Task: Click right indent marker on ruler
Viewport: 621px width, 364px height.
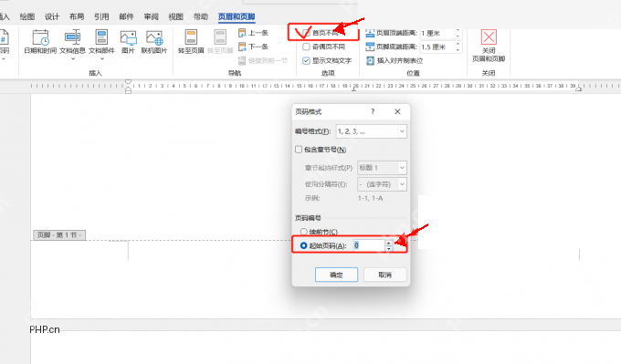Action: pyautogui.click(x=579, y=89)
